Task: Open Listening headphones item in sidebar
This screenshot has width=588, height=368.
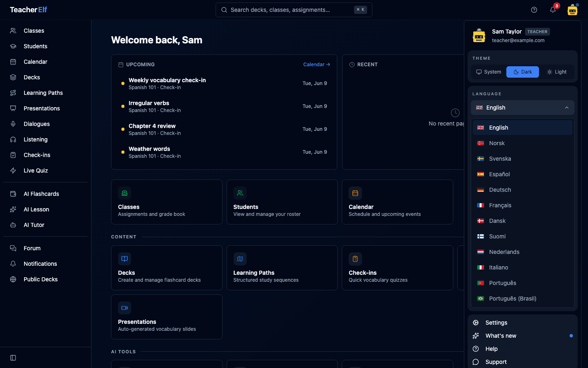Action: [x=45, y=139]
